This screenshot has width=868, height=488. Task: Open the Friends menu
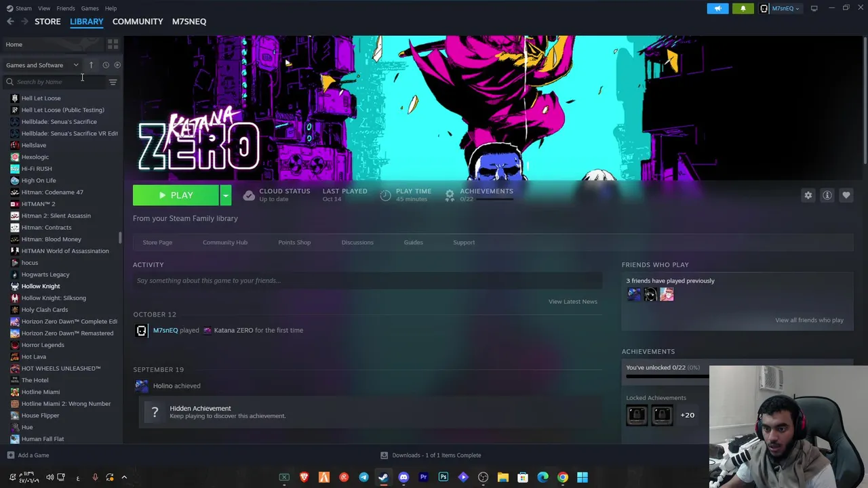(66, 8)
